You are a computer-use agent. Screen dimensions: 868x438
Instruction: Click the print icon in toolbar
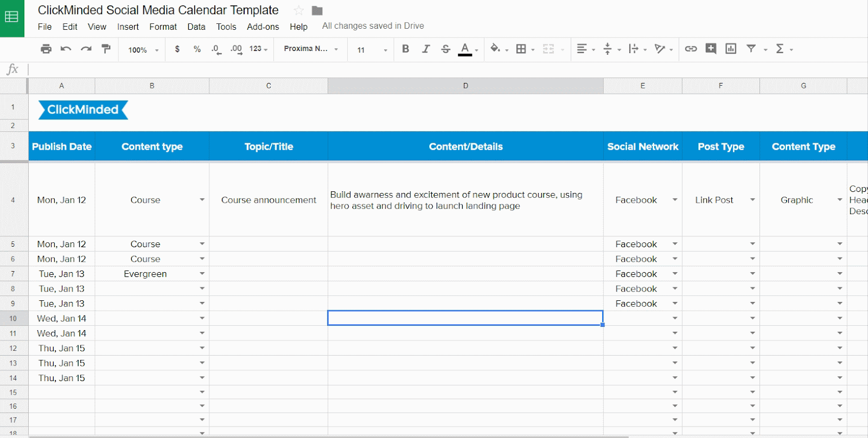pyautogui.click(x=46, y=49)
